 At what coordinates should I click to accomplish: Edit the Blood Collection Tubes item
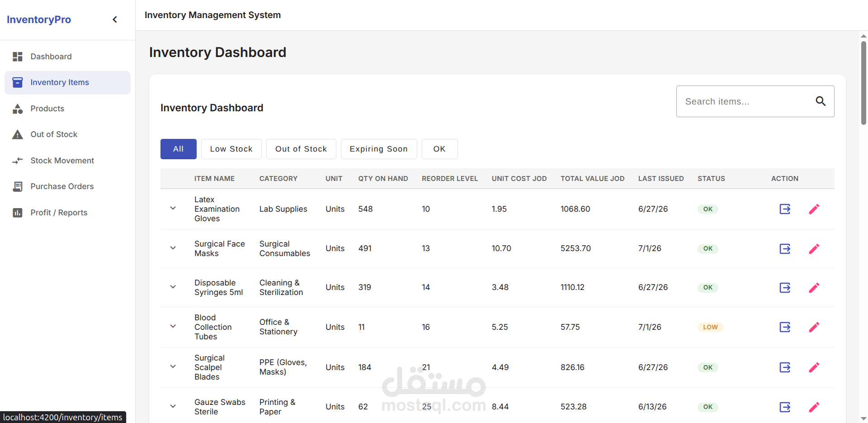[x=814, y=327]
